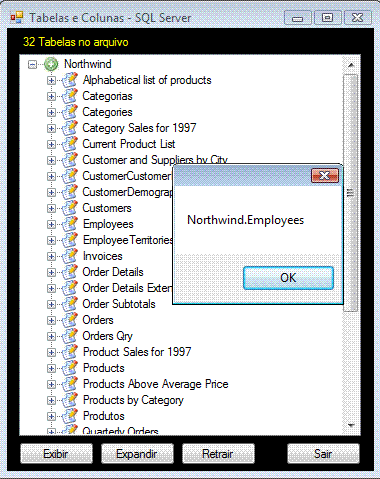Expand the Categories table node
This screenshot has height=479, width=380.
[x=51, y=112]
